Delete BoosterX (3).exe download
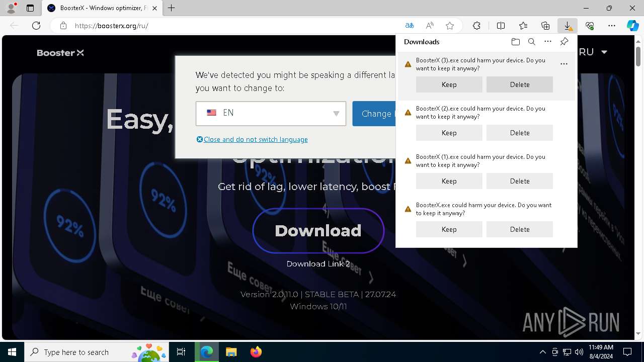Viewport: 644px width, 362px height. click(x=520, y=84)
